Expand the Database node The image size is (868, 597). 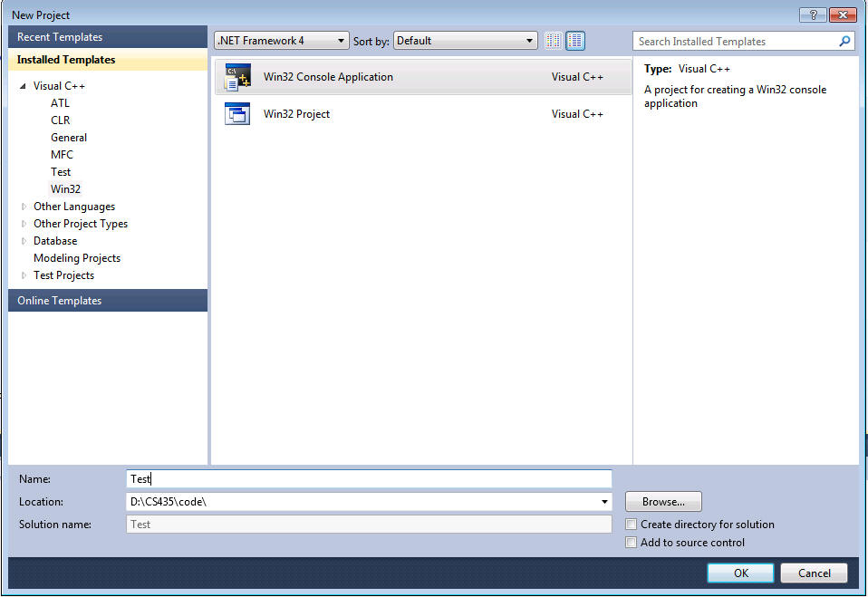24,241
